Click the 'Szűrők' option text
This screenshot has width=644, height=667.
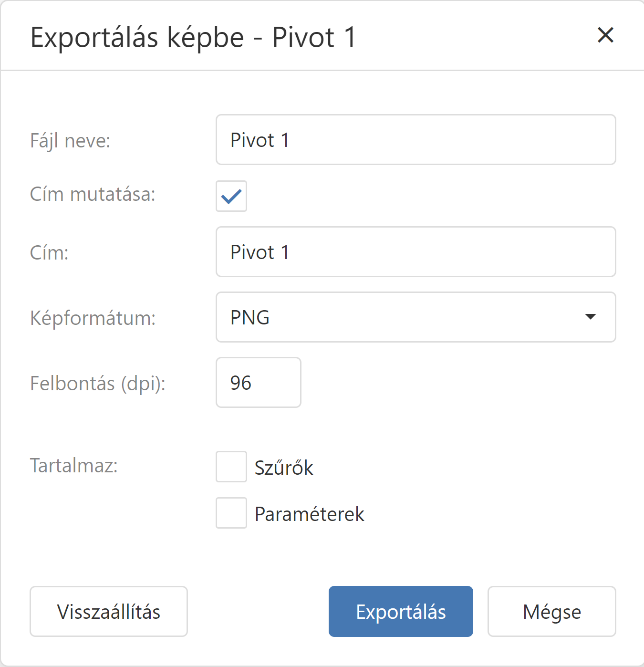pyautogui.click(x=284, y=468)
